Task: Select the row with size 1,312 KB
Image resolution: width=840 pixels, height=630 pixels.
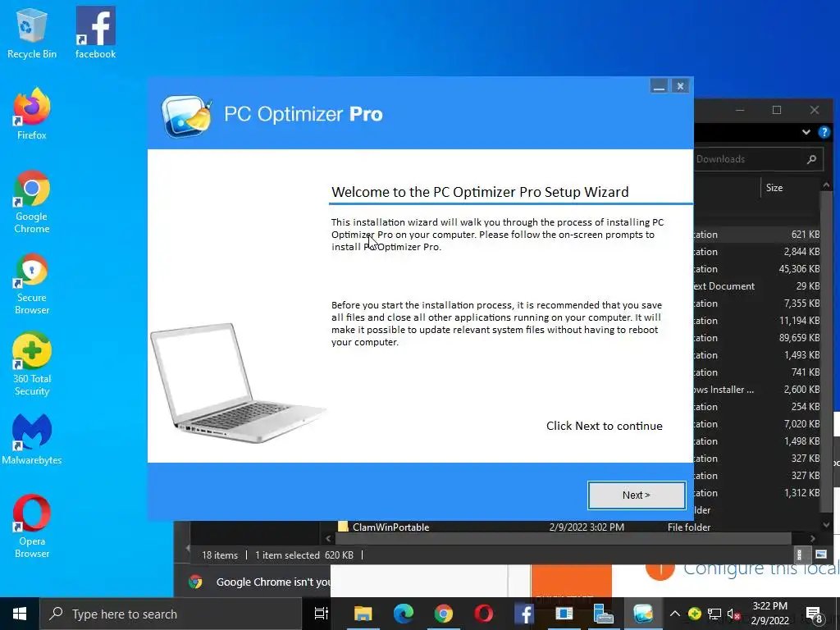Action: click(757, 493)
